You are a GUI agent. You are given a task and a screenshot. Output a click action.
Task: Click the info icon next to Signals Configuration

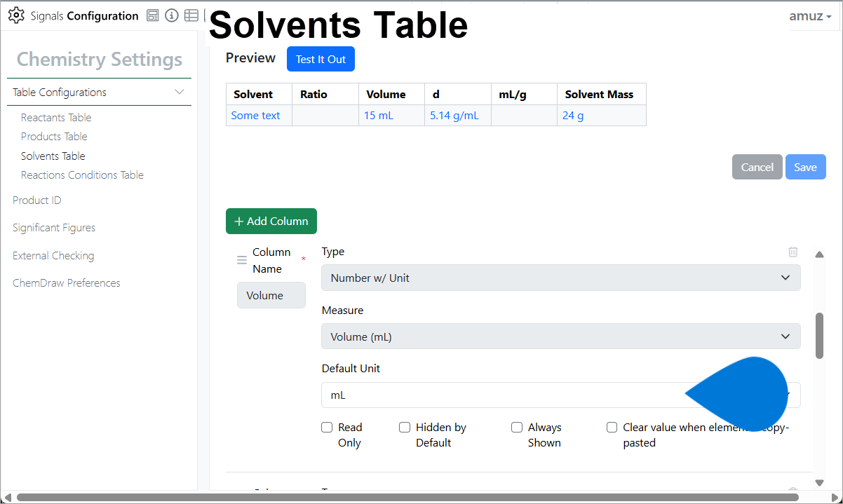(172, 15)
